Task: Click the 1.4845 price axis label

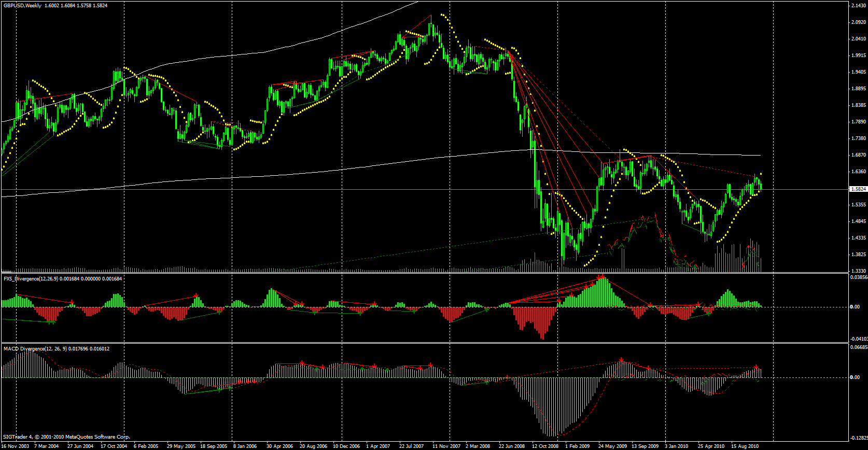Action: 858,221
